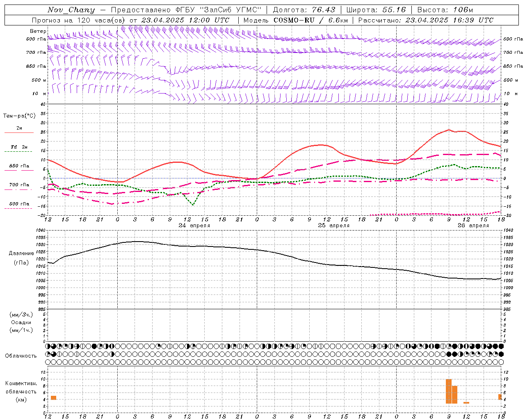Click the 10 м wind level label on left
This screenshot has height=420, width=525.
point(39,94)
